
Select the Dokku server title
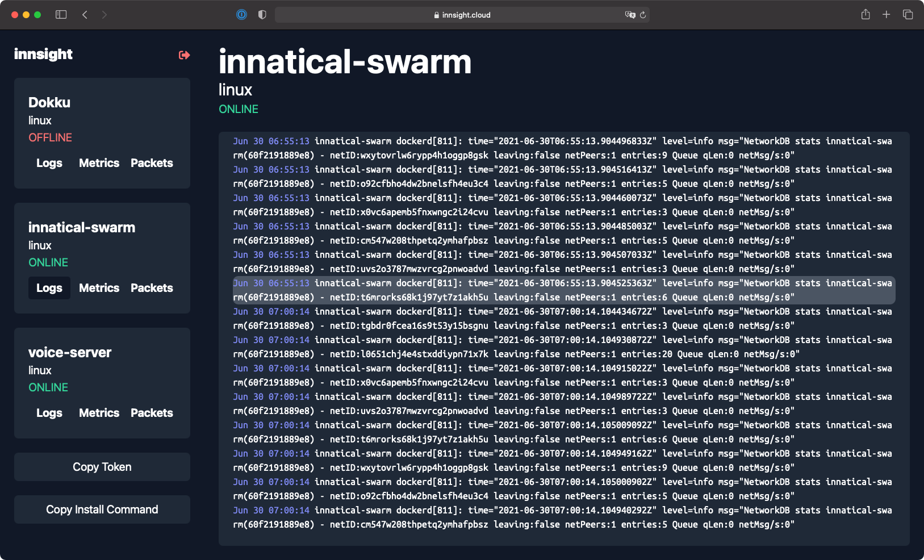pos(49,102)
